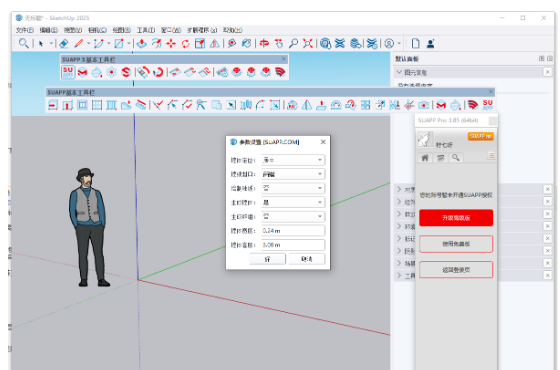Click the 使用免费版 button
The height and width of the screenshot is (370, 560).
click(456, 244)
